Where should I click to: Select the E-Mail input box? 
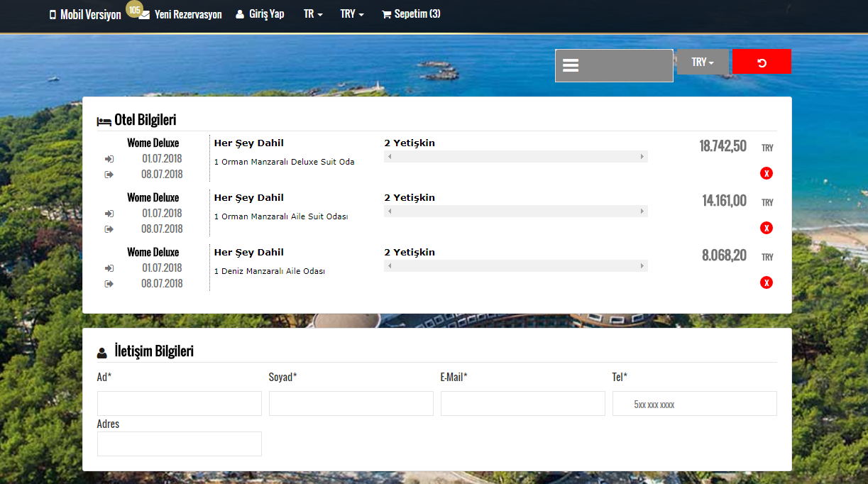[x=522, y=403]
